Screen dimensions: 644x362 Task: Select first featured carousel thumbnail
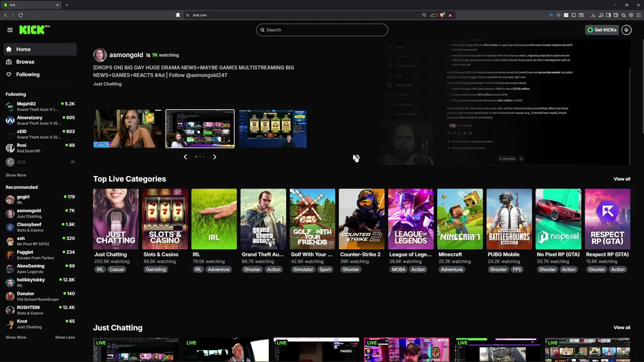[128, 129]
